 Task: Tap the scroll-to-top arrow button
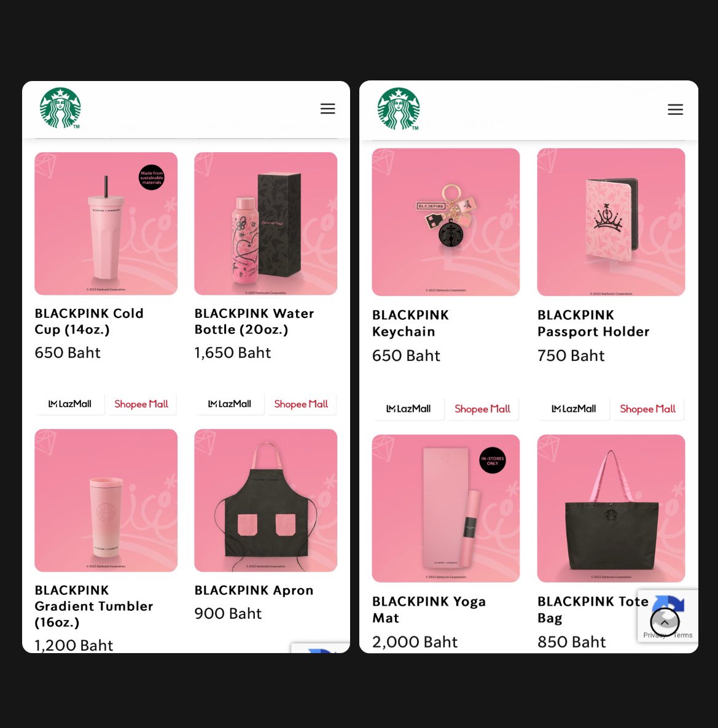(665, 622)
